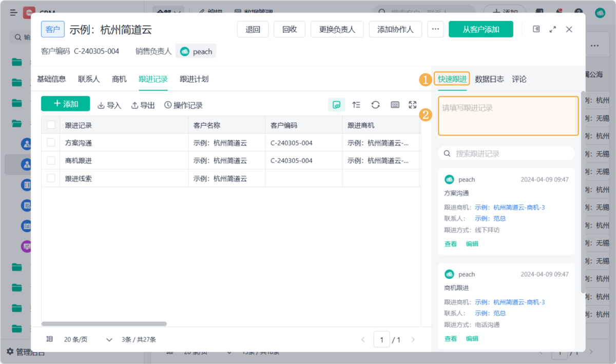This screenshot has width=616, height=364.
Task: Click 编辑 on the 商机跟进 card
Action: pos(472,339)
